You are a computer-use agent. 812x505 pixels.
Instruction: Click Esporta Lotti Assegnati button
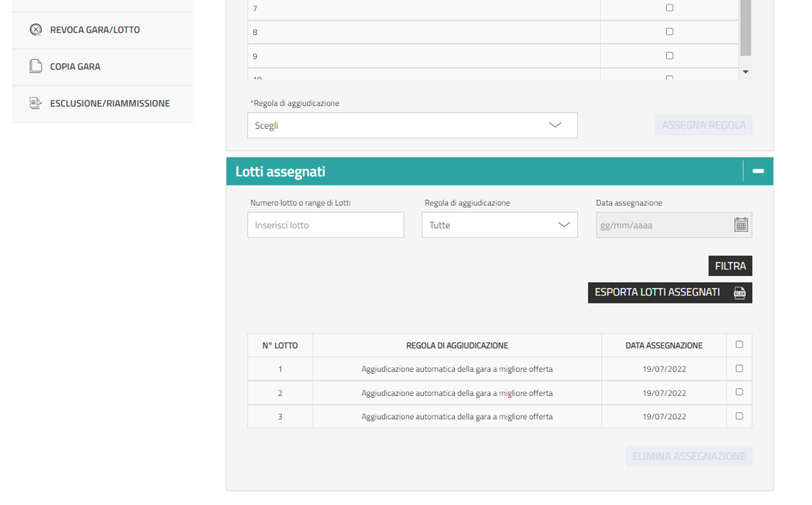[x=658, y=293]
